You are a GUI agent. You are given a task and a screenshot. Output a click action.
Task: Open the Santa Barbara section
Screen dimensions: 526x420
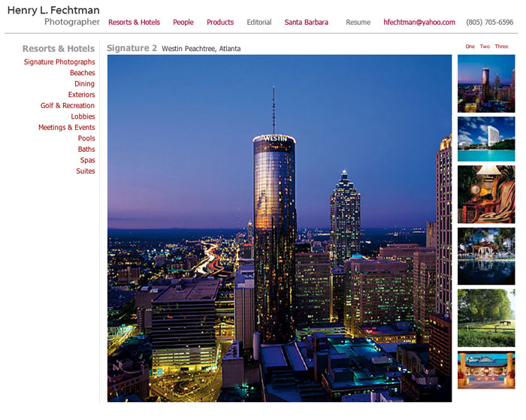click(x=307, y=23)
